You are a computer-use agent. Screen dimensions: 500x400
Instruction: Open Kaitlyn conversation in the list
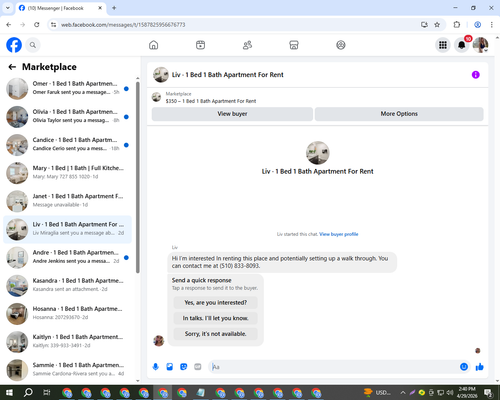pos(68,342)
